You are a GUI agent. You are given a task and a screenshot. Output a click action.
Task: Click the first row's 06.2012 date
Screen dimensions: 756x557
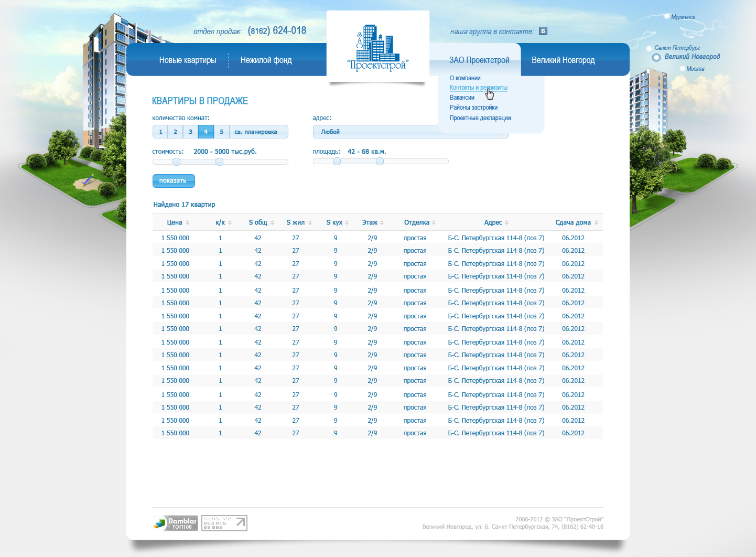click(x=573, y=238)
